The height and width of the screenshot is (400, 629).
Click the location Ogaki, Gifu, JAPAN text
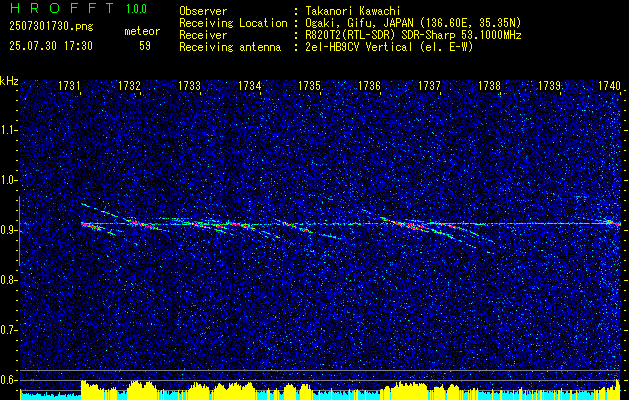coord(413,23)
